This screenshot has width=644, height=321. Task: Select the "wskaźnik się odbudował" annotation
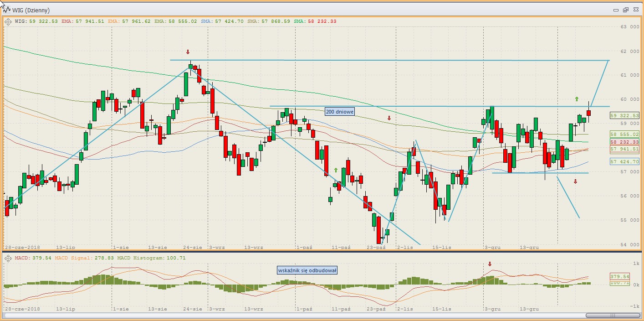click(307, 270)
